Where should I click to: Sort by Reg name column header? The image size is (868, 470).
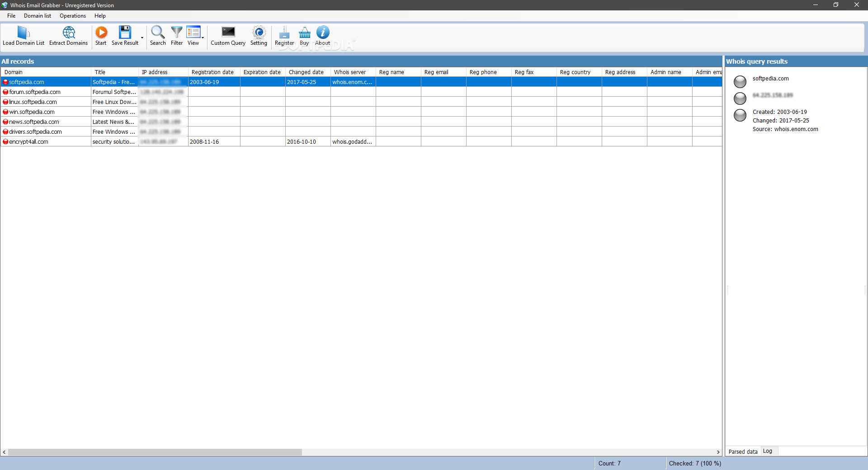(x=398, y=72)
